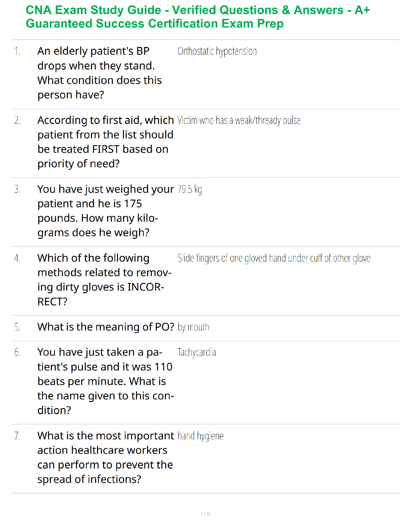Select question 6 about pulse of 110
411x532 pixels.
pyautogui.click(x=105, y=381)
